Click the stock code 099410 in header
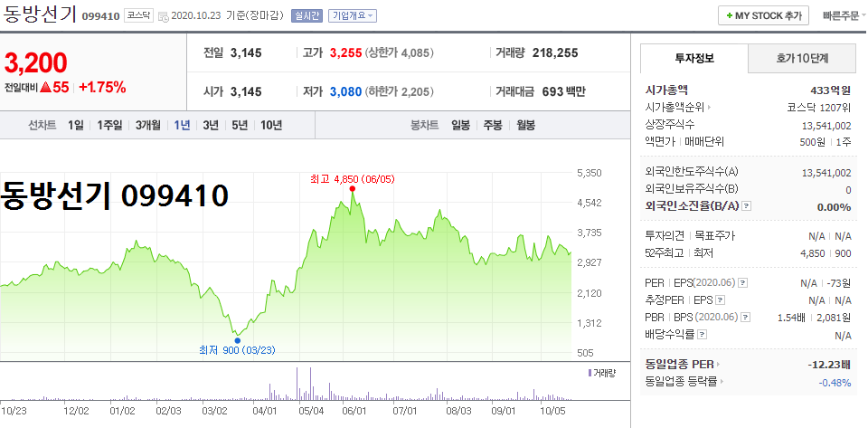The width and height of the screenshot is (868, 428). 100,16
